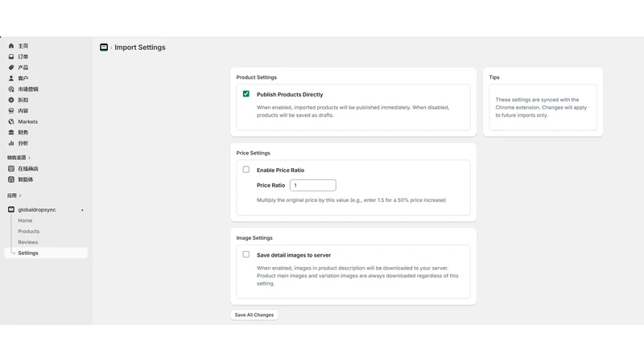Image resolution: width=644 pixels, height=362 pixels.
Task: Click the Product Settings heading
Action: (256, 77)
